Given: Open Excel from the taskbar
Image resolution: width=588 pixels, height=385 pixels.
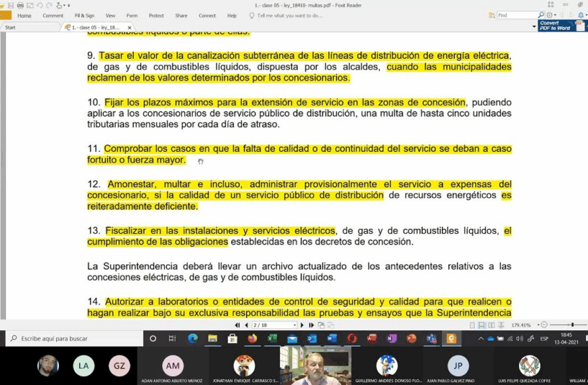Looking at the screenshot, I should (x=272, y=338).
